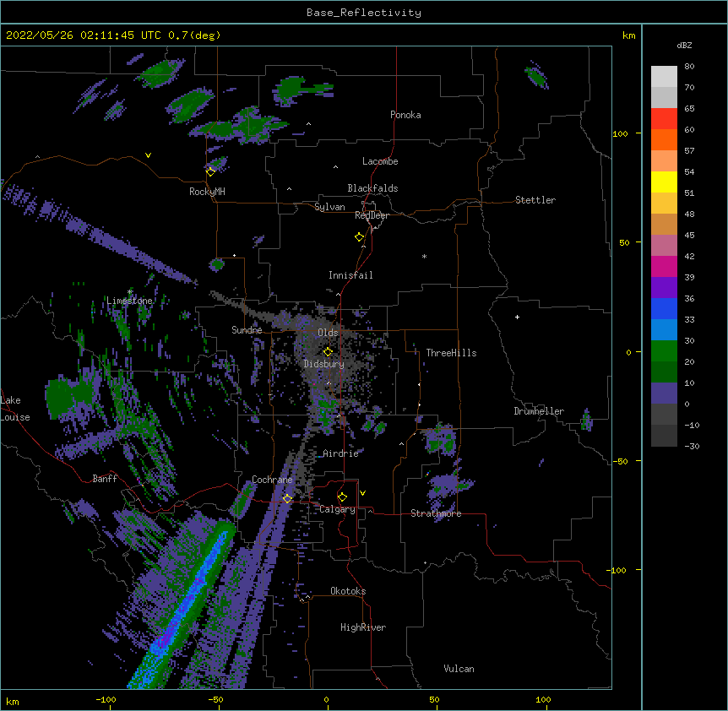Click the green echo blob near Lake Louise

(x=68, y=399)
